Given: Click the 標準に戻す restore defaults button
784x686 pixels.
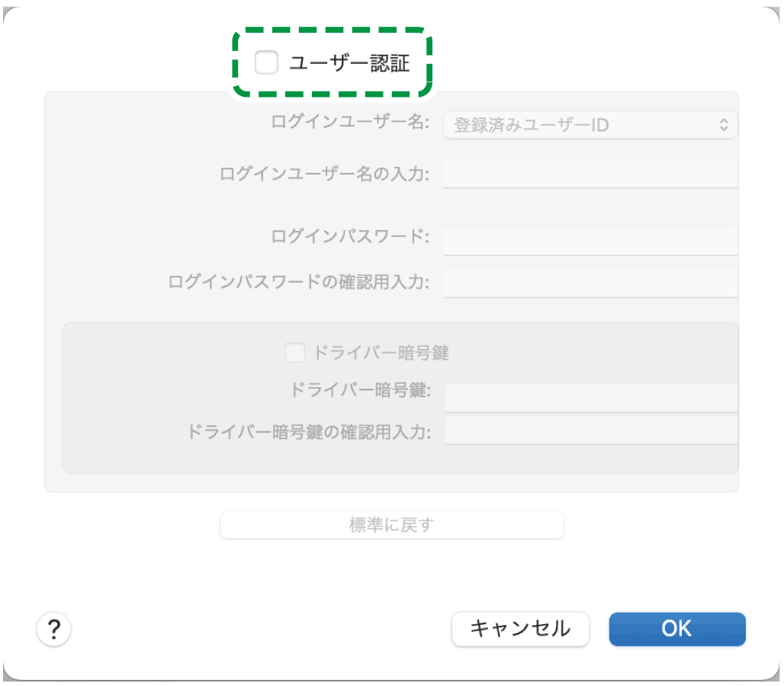Looking at the screenshot, I should coord(391,524).
